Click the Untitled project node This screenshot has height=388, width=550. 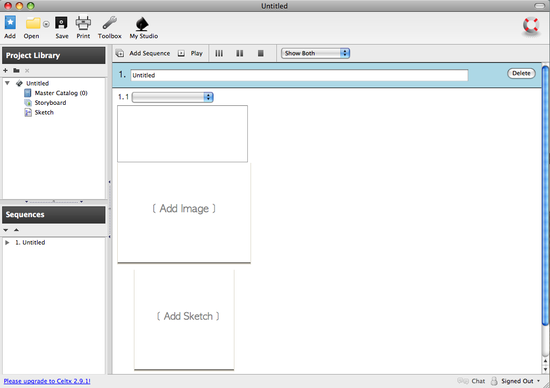(x=37, y=83)
